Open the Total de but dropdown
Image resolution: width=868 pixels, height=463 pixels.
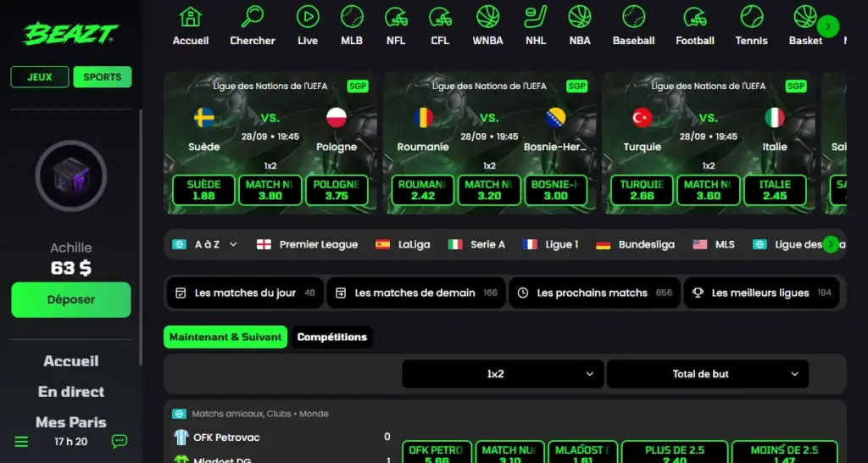pyautogui.click(x=708, y=374)
